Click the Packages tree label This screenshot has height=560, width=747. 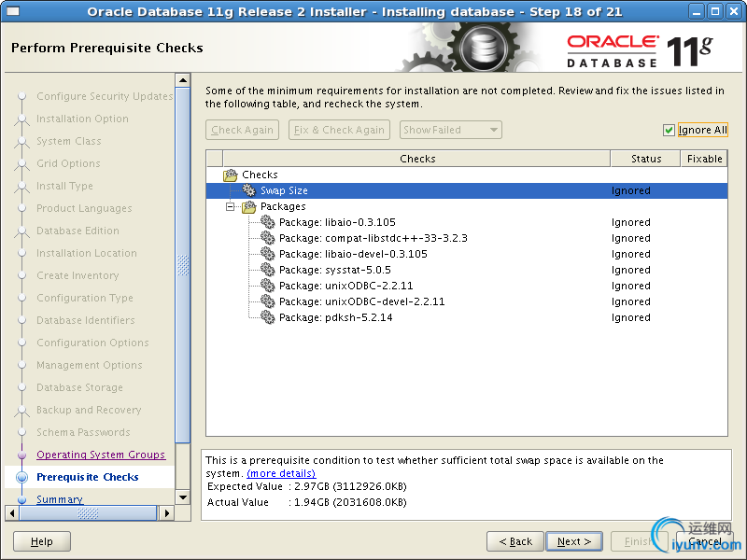point(283,206)
